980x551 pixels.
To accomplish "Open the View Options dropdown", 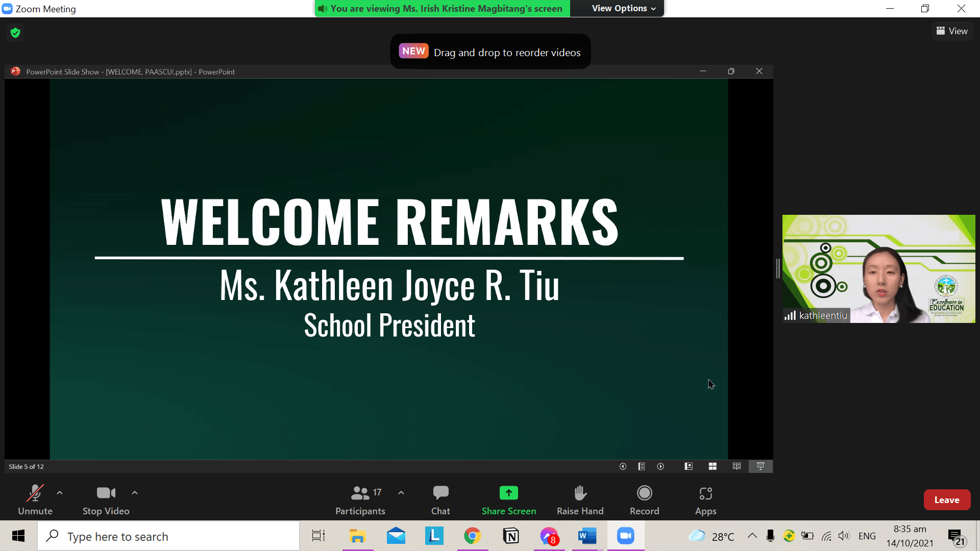I will (623, 8).
